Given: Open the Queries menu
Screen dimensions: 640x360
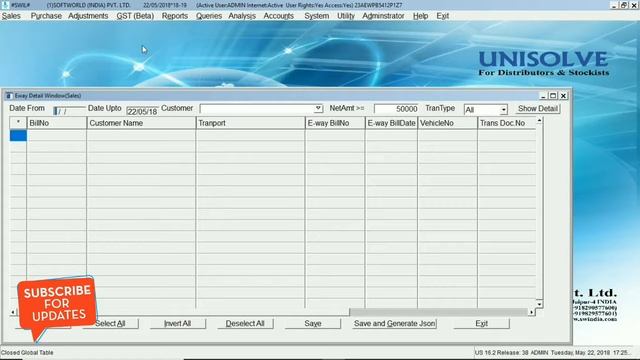Looking at the screenshot, I should tap(209, 16).
